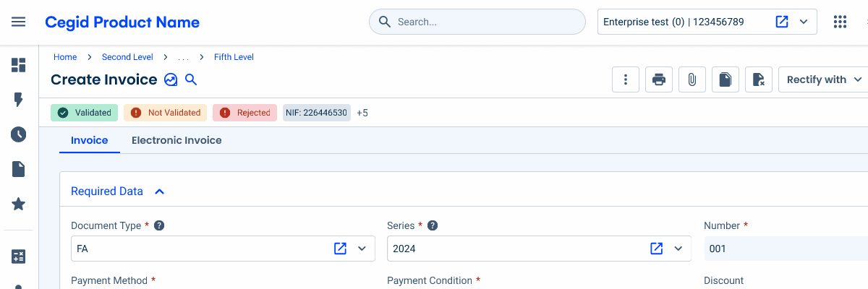Click in the top search field
Viewport: 868px width, 289px height.
click(485, 22)
